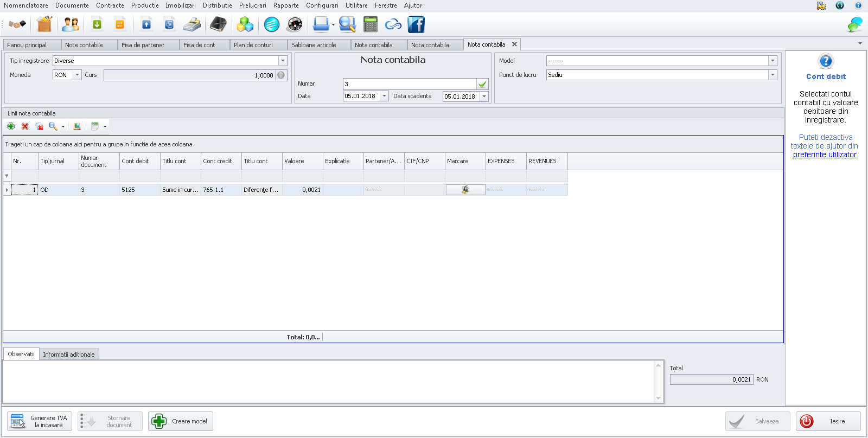Screen dimensions: 868x438
Task: Click the handshake icon in main toolbar
Action: [x=17, y=24]
